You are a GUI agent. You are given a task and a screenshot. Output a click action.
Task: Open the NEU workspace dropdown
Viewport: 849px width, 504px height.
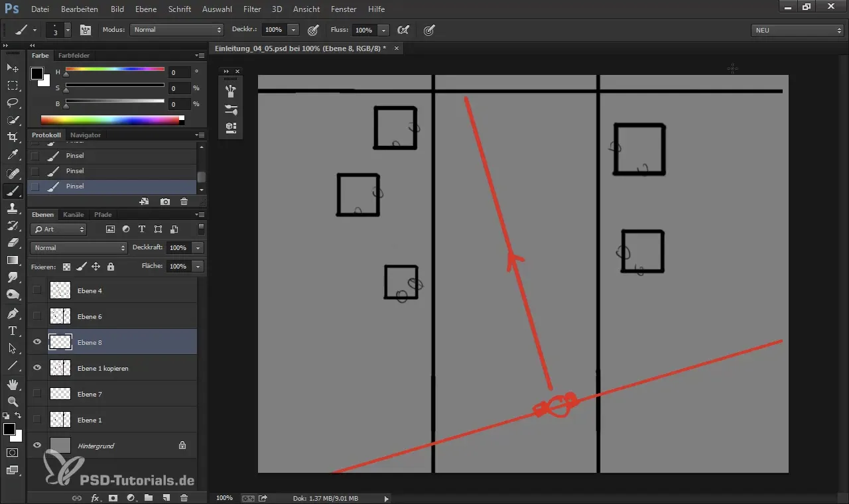[797, 31]
